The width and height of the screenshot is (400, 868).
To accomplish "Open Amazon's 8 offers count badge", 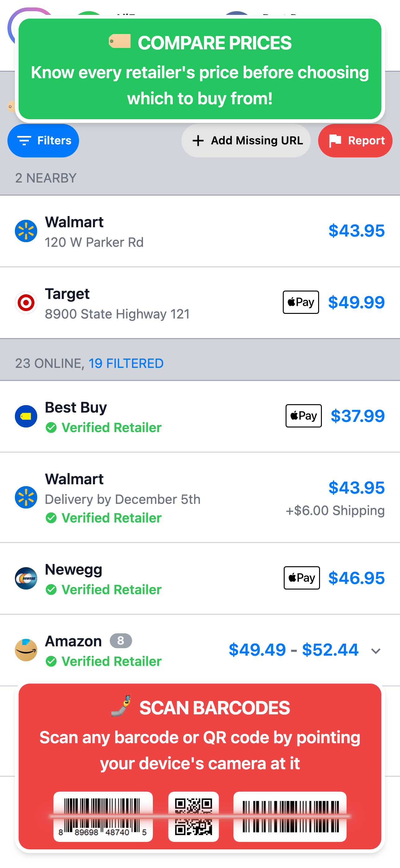I will pyautogui.click(x=121, y=640).
